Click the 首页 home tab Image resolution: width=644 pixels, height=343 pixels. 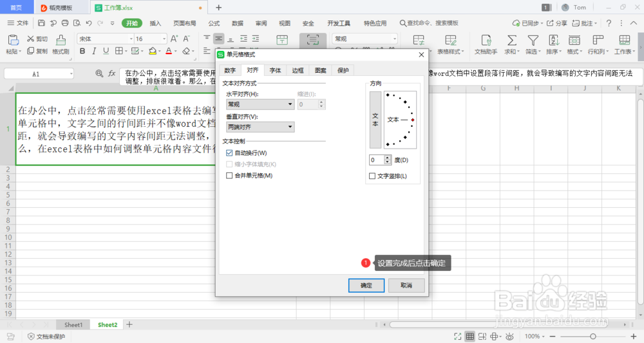16,7
